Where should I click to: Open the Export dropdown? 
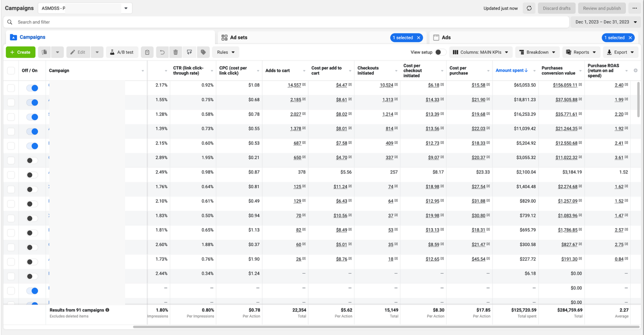620,52
